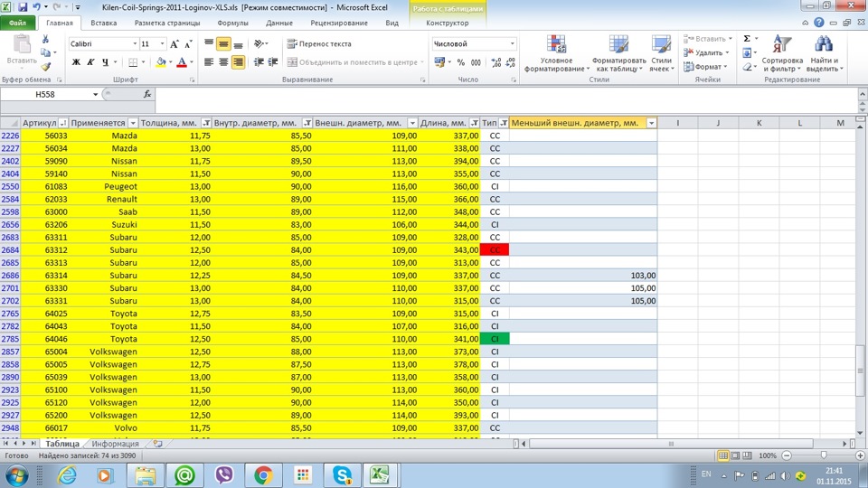The height and width of the screenshot is (488, 868).
Task: Open Формат cells menu
Action: 704,66
